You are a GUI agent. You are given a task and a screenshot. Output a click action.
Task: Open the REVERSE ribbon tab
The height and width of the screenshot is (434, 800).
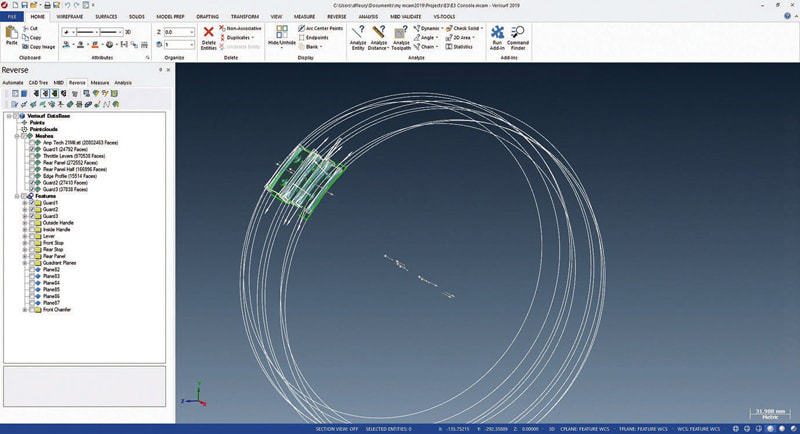pyautogui.click(x=336, y=16)
